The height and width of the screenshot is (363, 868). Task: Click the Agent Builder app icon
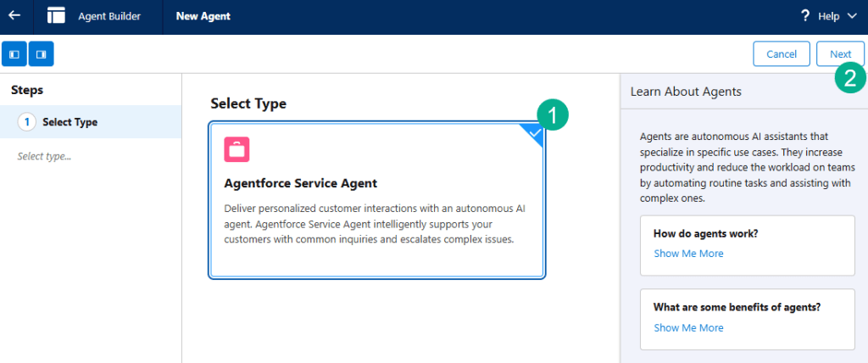57,15
